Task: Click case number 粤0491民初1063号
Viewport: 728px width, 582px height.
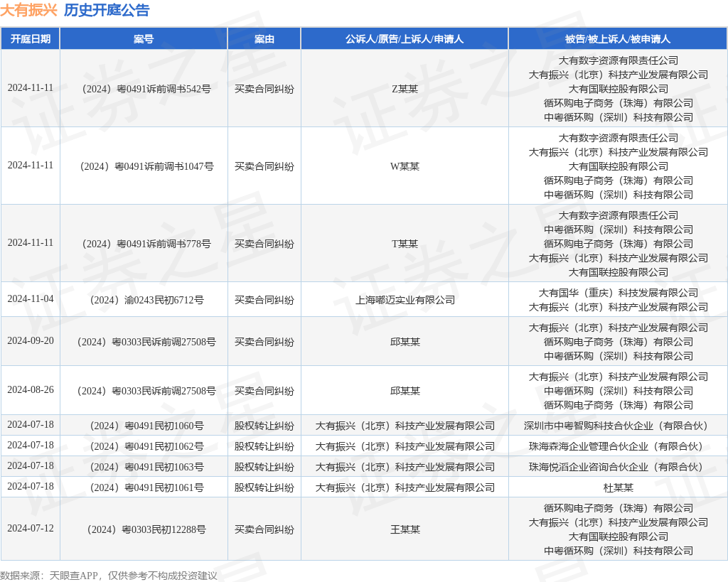Action: coord(146,467)
